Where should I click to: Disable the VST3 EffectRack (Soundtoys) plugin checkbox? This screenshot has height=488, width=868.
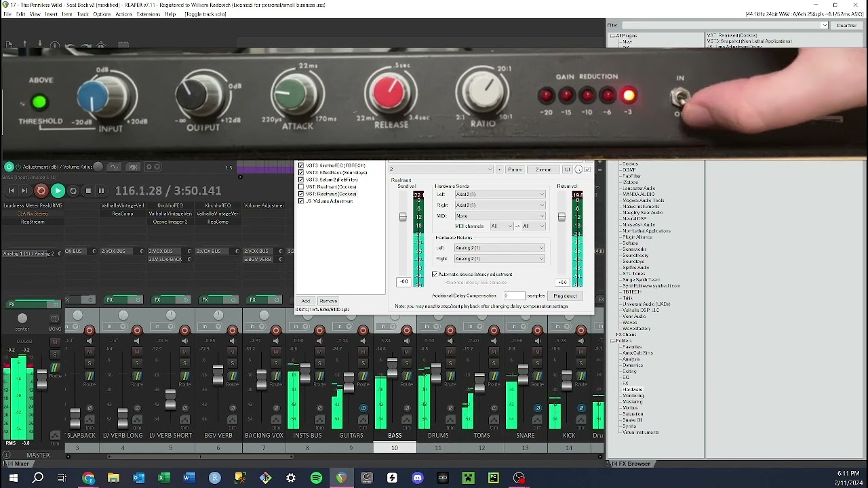(301, 172)
